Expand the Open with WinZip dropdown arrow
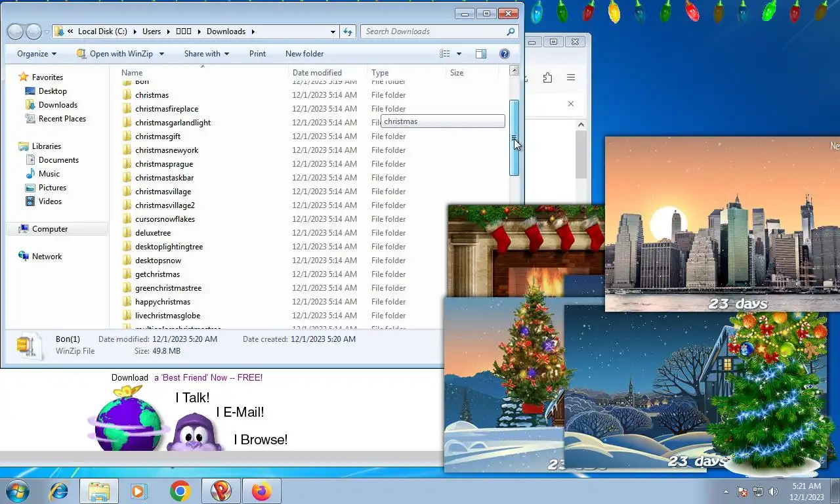Screen dimensions: 840x504 (161, 54)
